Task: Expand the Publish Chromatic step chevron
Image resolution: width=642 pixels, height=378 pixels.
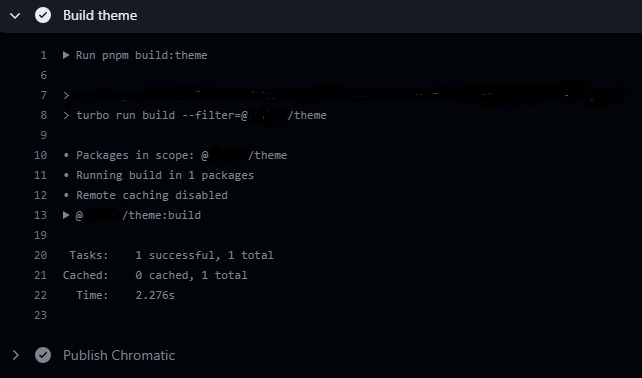Action: coord(16,355)
